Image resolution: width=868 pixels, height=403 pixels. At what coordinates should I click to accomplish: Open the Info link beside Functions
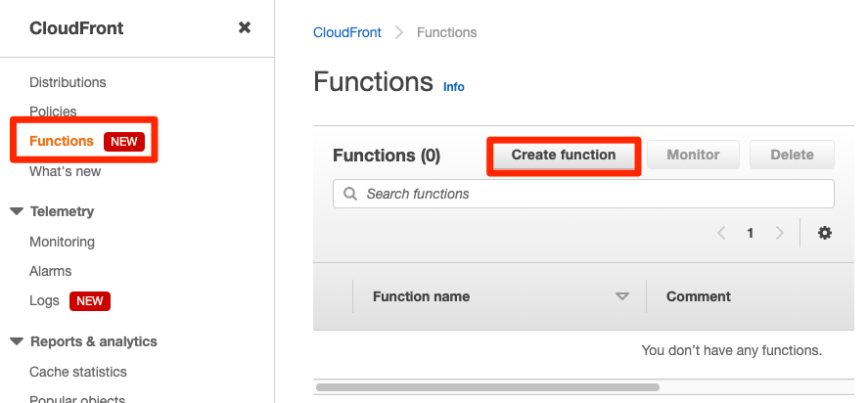pos(454,87)
